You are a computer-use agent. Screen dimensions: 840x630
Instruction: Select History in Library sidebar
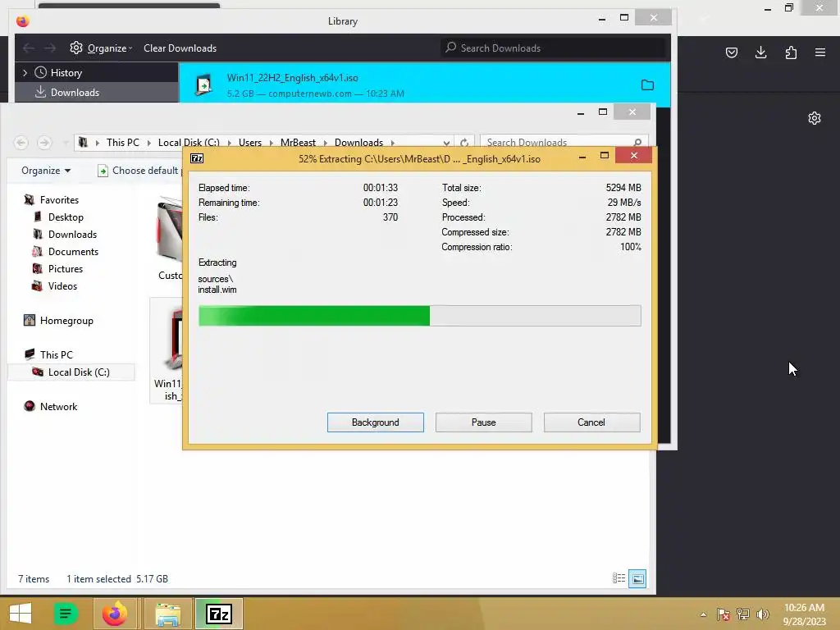(x=66, y=73)
